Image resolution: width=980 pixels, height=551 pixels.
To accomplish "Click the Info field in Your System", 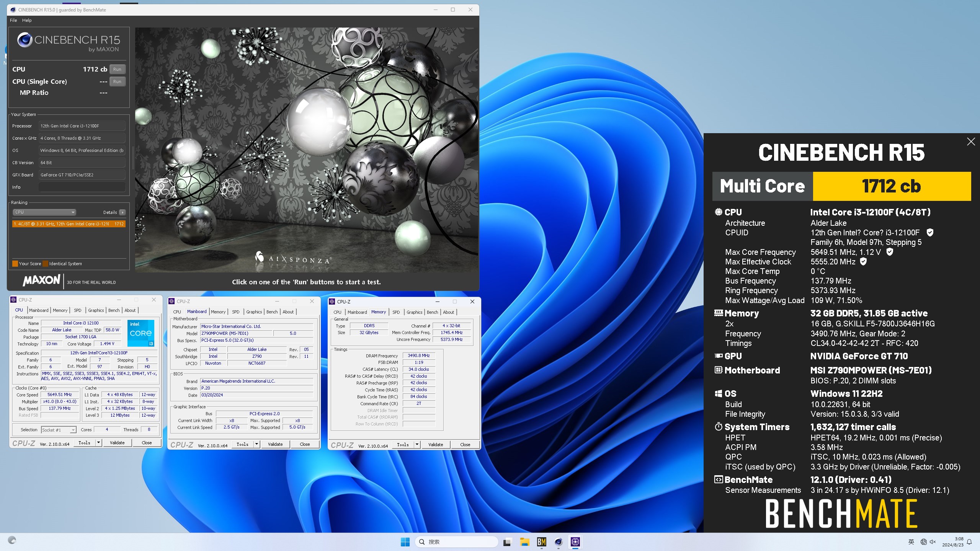I will 82,187.
